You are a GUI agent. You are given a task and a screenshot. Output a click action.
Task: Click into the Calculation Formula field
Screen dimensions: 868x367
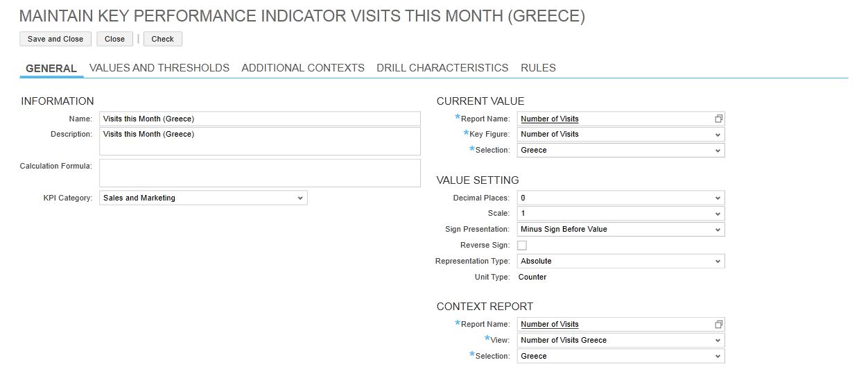260,173
